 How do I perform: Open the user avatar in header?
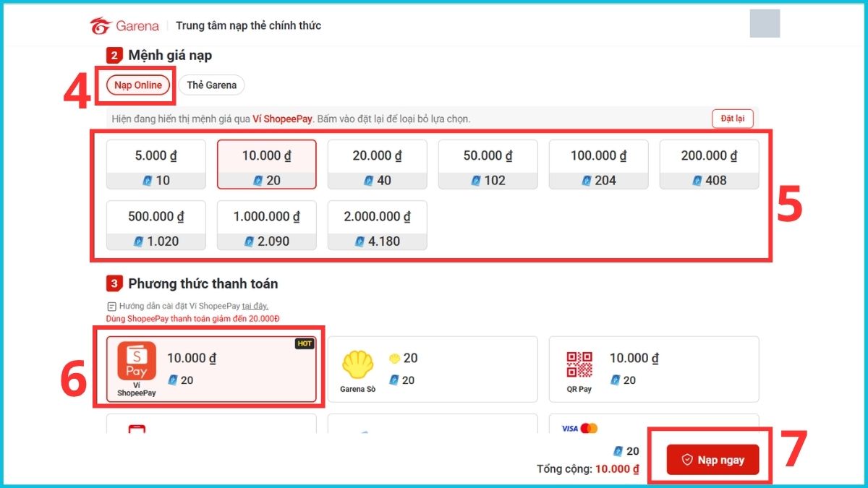tap(765, 23)
